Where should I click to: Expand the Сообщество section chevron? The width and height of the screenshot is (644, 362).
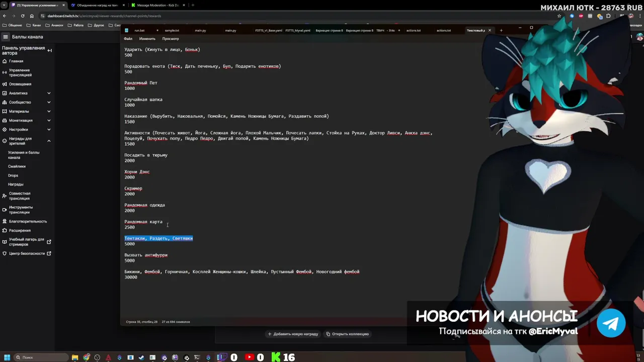[x=49, y=102]
